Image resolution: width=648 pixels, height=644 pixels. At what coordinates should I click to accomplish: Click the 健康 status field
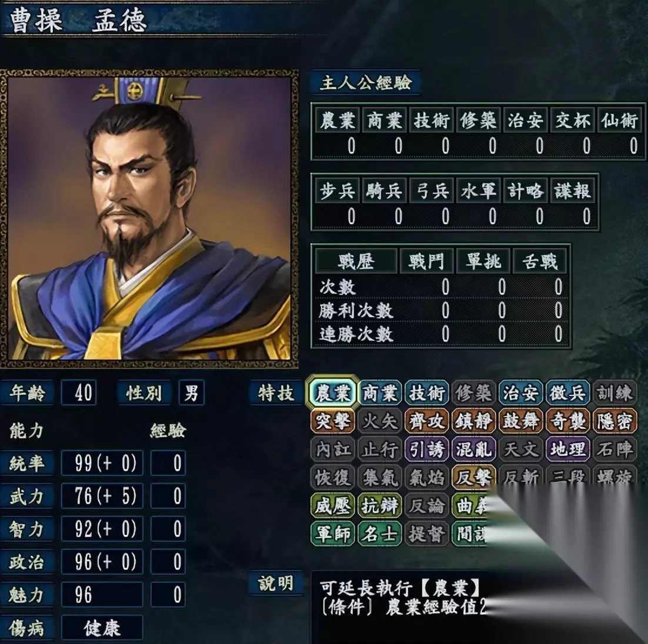[x=102, y=628]
